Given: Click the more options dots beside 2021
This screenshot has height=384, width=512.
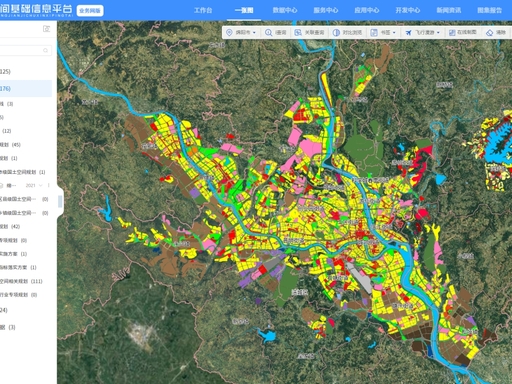Looking at the screenshot, I should [x=49, y=185].
